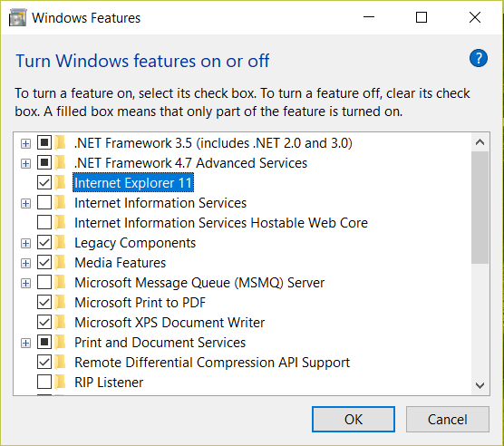Expand the Internet Information Services node
This screenshot has height=446, width=504.
click(25, 203)
